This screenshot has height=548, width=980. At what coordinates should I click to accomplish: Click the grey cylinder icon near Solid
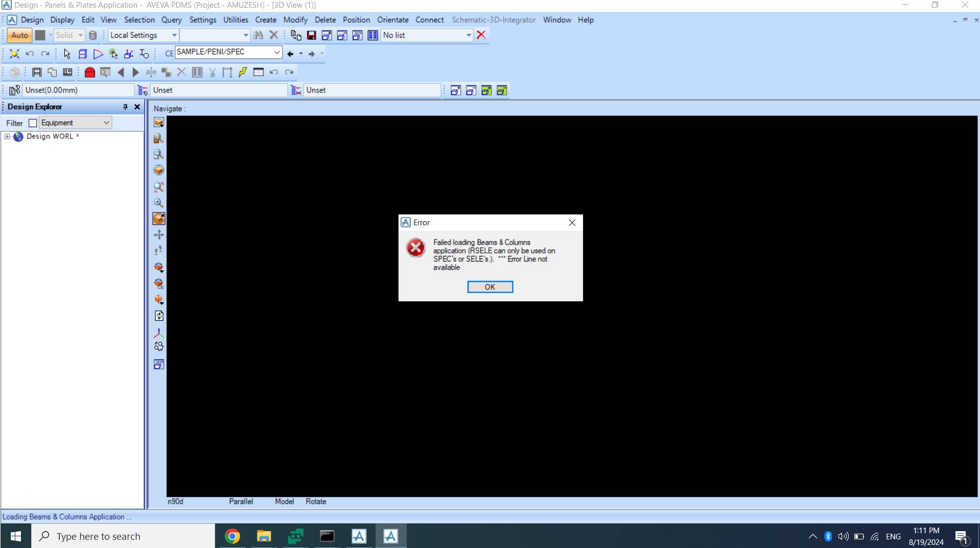(x=92, y=35)
